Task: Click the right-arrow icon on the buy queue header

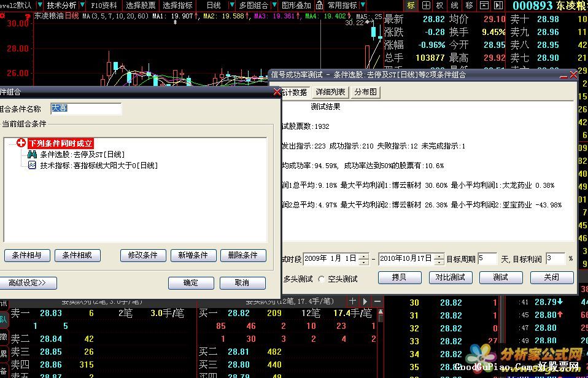Action: [x=365, y=301]
